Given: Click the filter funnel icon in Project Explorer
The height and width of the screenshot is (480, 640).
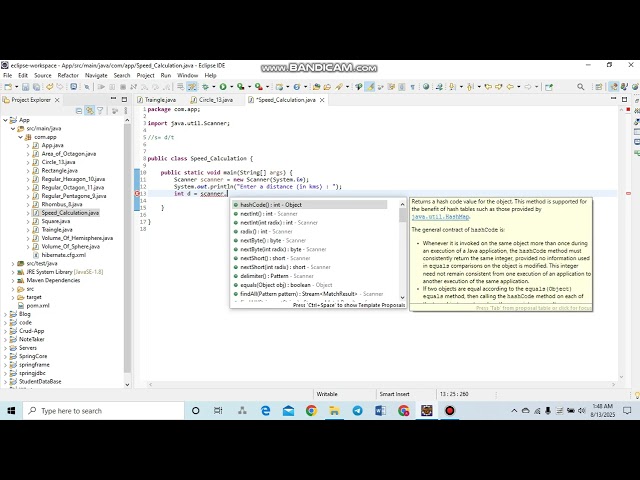Looking at the screenshot, I should click(x=100, y=111).
